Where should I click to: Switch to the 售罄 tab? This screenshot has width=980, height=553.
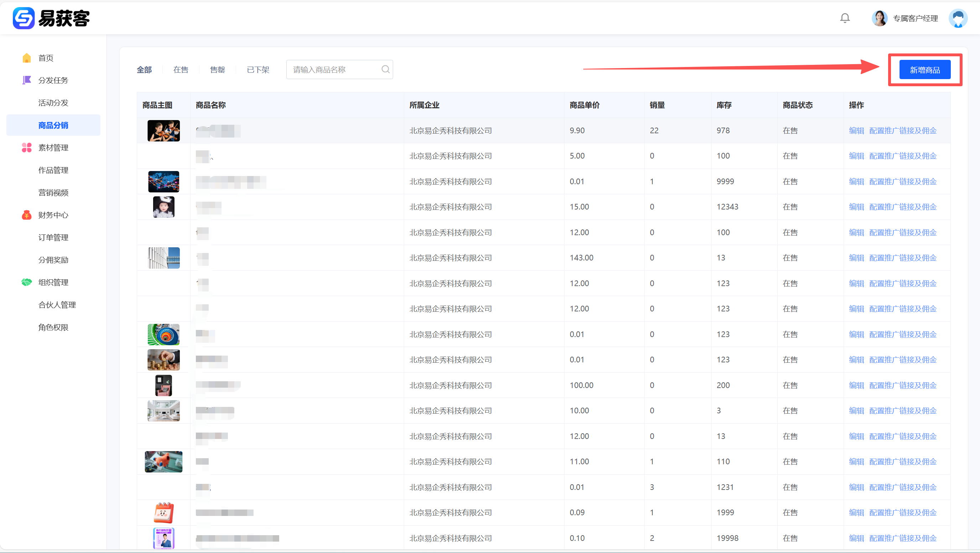tap(217, 69)
